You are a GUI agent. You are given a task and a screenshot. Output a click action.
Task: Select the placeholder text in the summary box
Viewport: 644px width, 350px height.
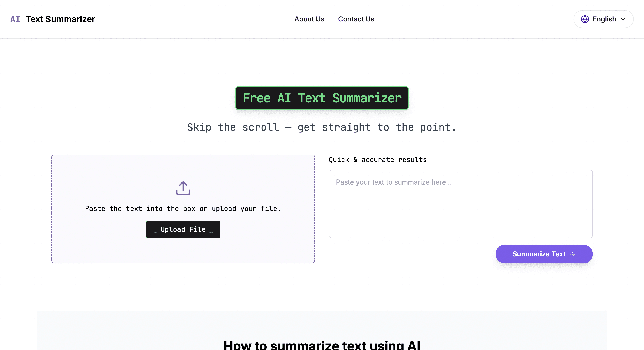click(394, 182)
